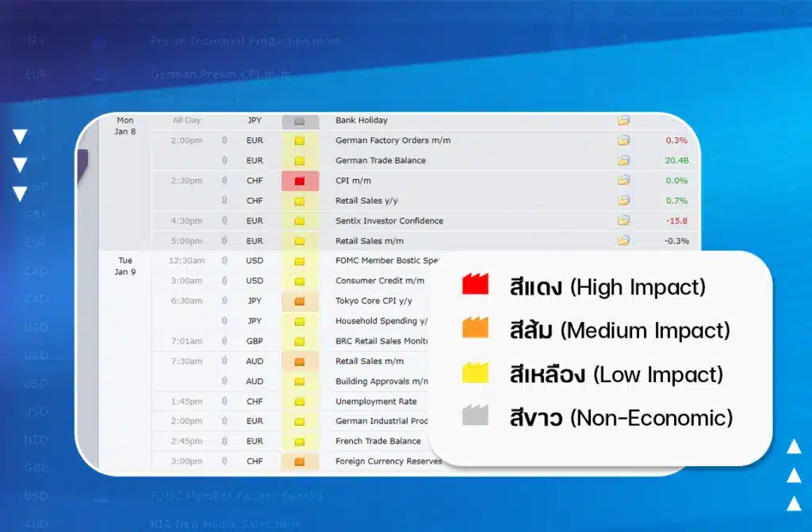Open detail folder for EUR Retail Sales m/m
This screenshot has height=532, width=812.
tap(623, 240)
